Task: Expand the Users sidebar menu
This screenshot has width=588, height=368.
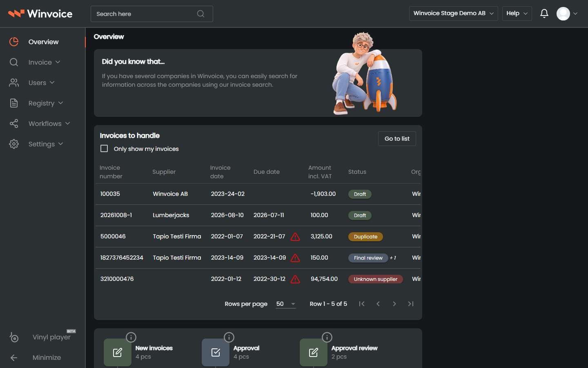Action: pos(41,83)
